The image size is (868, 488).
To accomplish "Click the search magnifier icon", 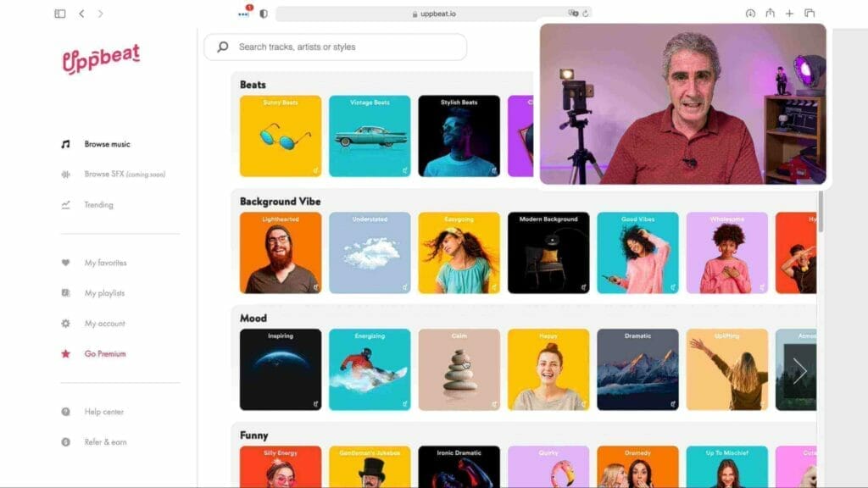I will click(223, 47).
